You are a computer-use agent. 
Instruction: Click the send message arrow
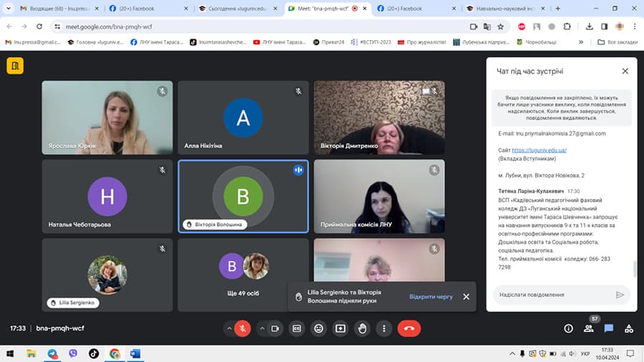click(620, 295)
